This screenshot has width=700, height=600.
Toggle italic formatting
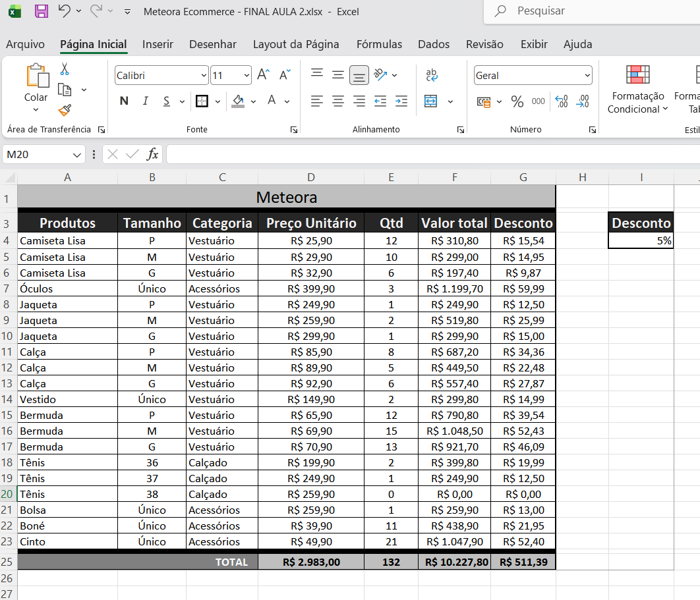(x=146, y=101)
